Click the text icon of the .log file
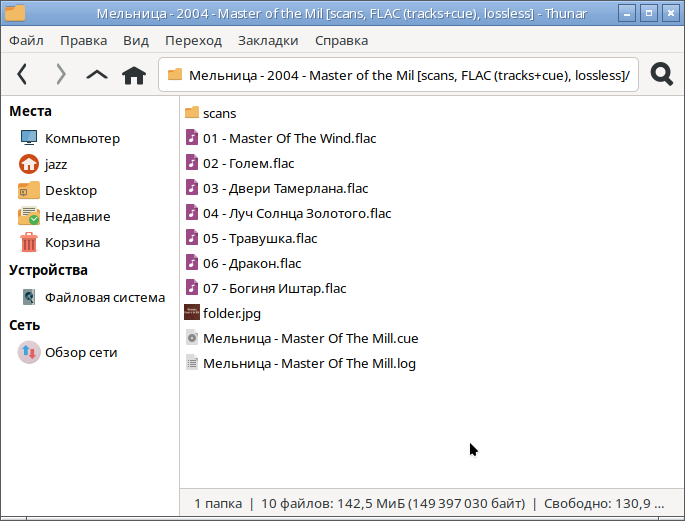Image resolution: width=685 pixels, height=521 pixels. (192, 363)
